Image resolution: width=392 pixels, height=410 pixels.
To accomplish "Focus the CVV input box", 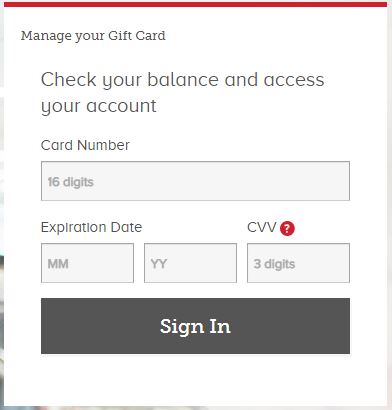I will [298, 263].
